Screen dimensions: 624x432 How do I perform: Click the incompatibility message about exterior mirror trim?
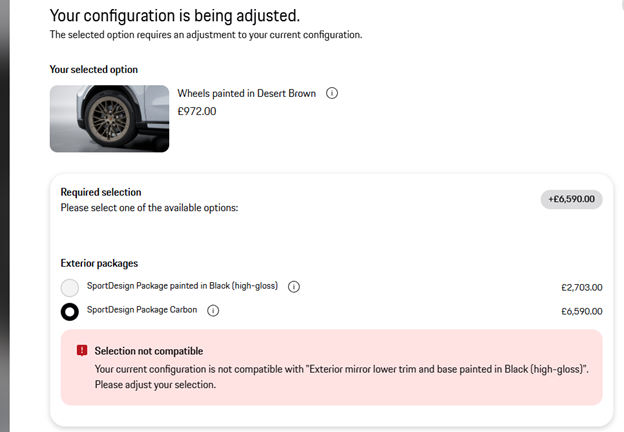tap(341, 377)
